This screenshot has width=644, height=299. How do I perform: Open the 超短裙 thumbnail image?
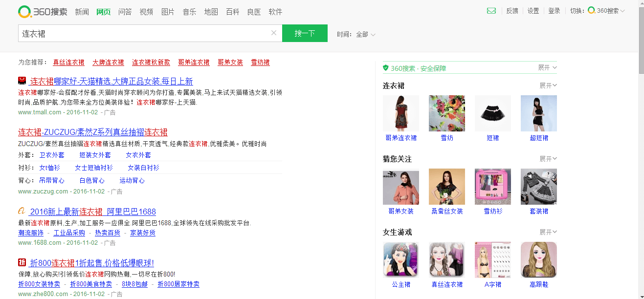coord(539,113)
